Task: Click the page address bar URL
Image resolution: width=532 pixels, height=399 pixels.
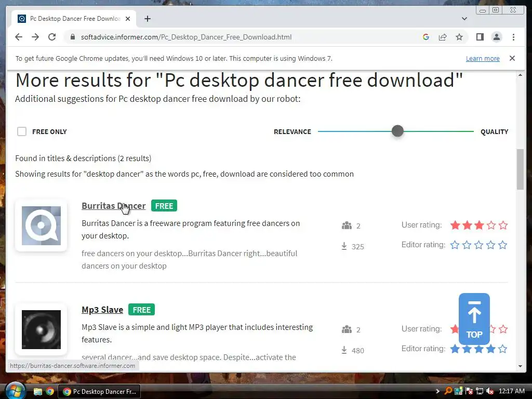Action: point(186,37)
